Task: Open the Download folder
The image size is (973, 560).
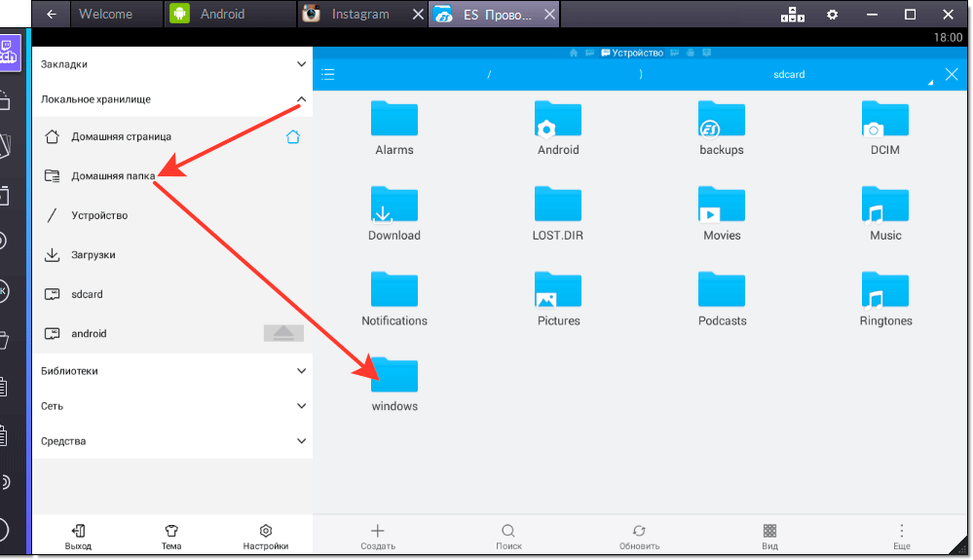Action: 394,214
